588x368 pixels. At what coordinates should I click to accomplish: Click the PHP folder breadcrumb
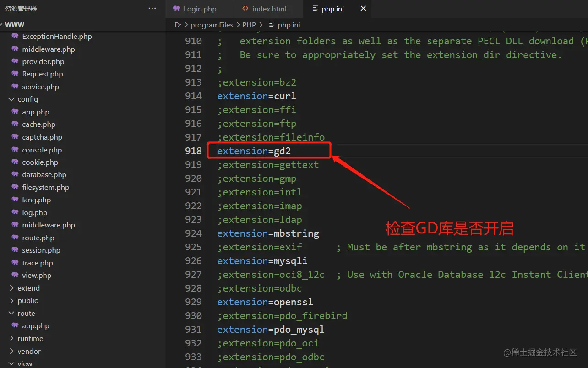[x=249, y=25]
